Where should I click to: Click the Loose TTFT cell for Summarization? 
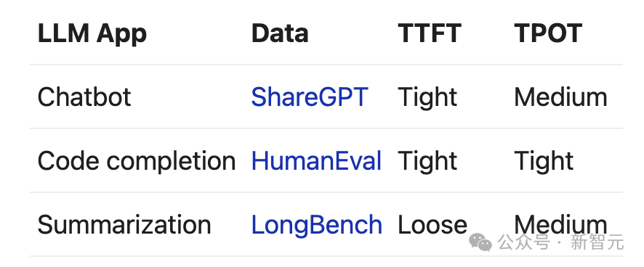(432, 225)
